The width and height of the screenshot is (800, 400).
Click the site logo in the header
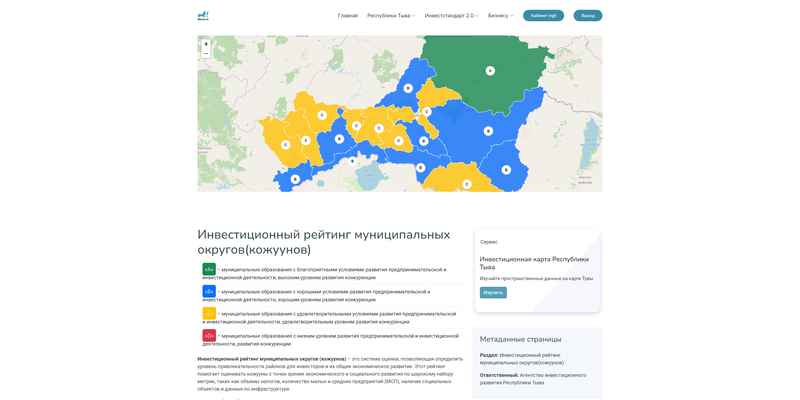point(203,16)
